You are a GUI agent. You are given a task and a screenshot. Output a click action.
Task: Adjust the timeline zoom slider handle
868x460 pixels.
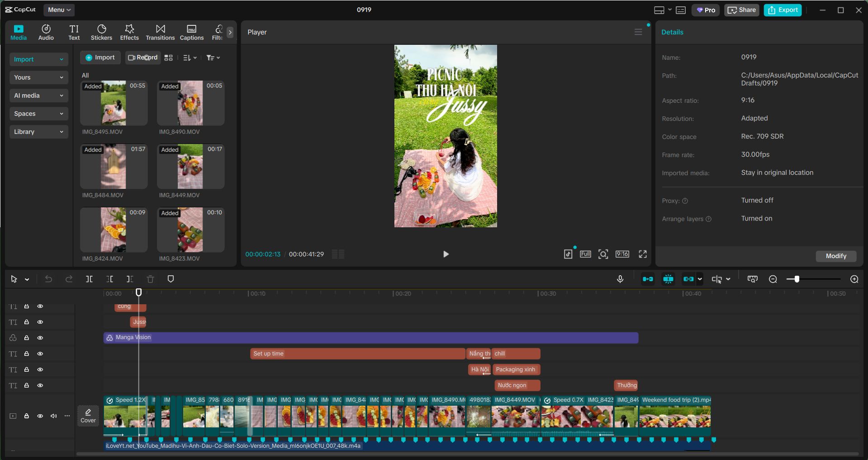pos(797,279)
